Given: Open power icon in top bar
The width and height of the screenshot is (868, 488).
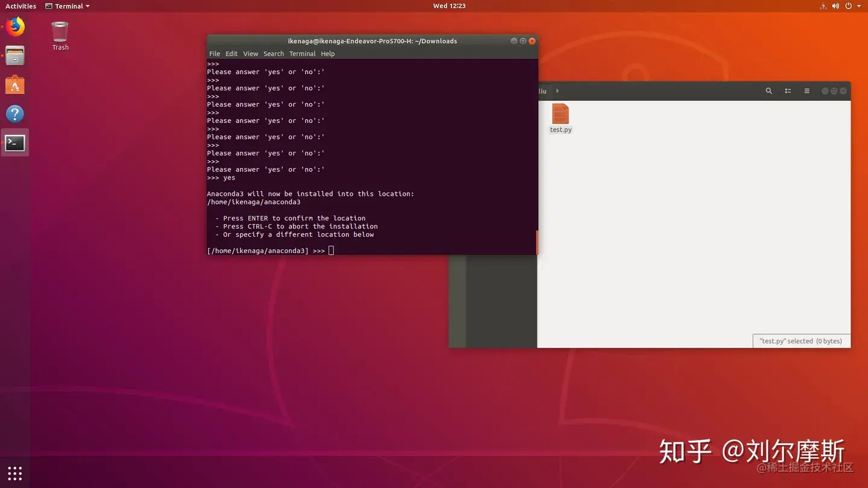Looking at the screenshot, I should 849,6.
